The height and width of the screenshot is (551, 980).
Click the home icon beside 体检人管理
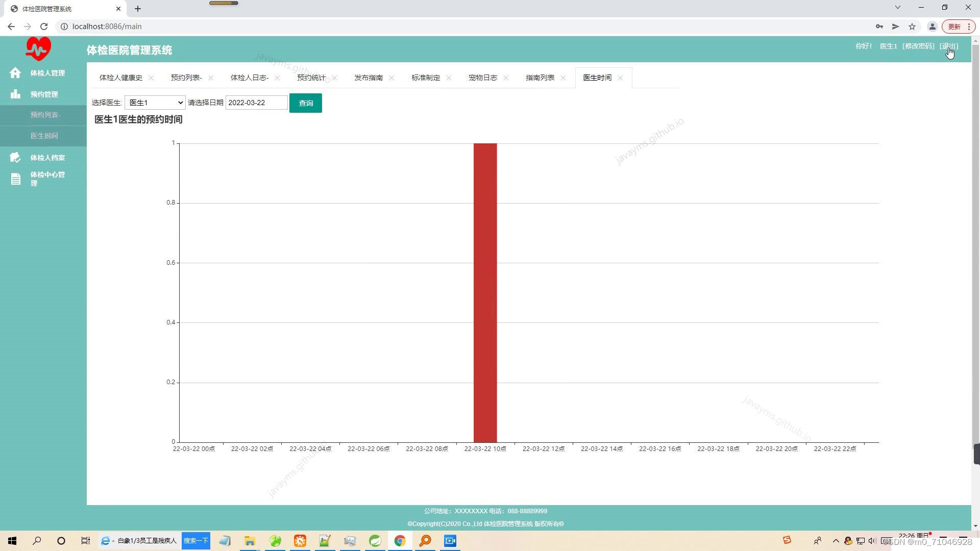[15, 73]
